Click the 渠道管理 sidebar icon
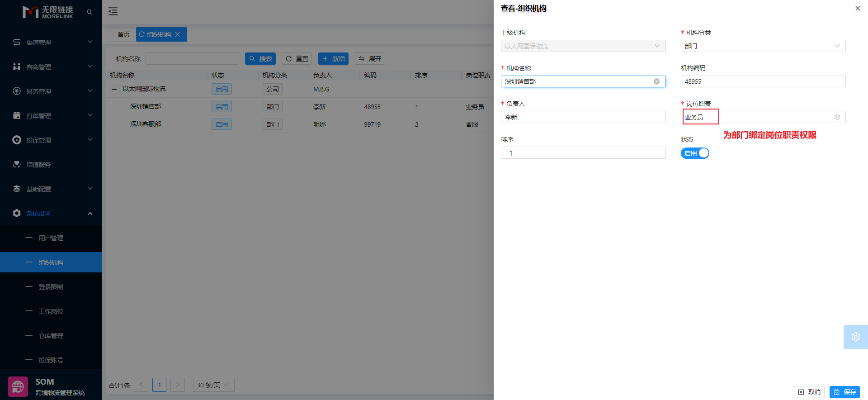 [x=17, y=42]
